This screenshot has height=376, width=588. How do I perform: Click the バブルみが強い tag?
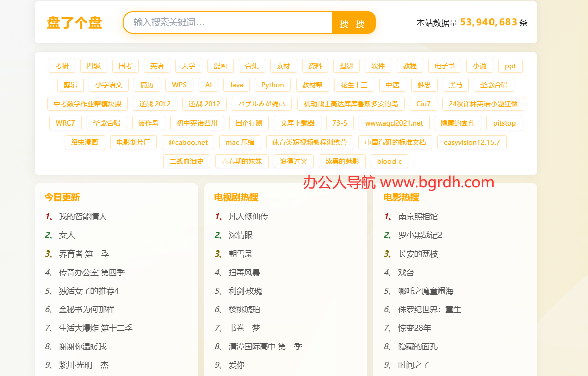click(x=262, y=104)
